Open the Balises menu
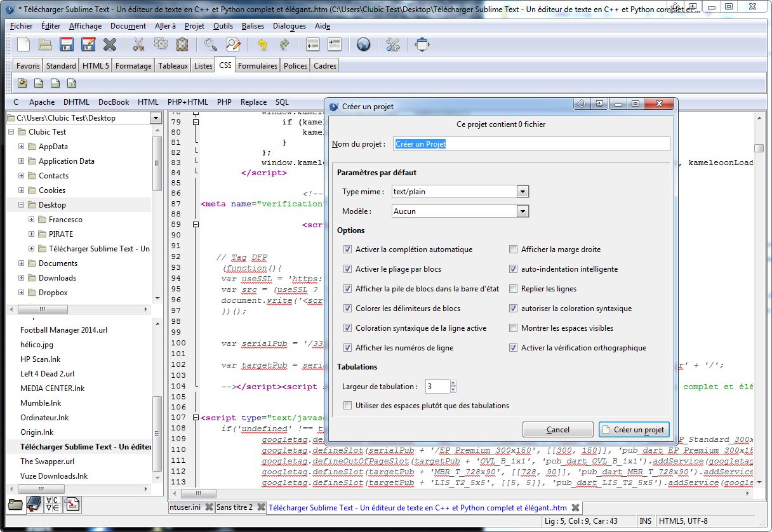Image resolution: width=772 pixels, height=532 pixels. tap(253, 26)
